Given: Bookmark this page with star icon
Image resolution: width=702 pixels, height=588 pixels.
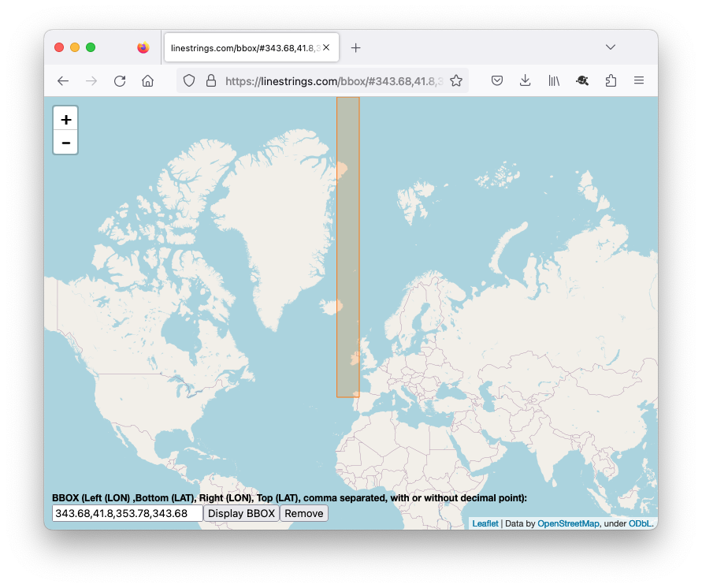Looking at the screenshot, I should (455, 80).
